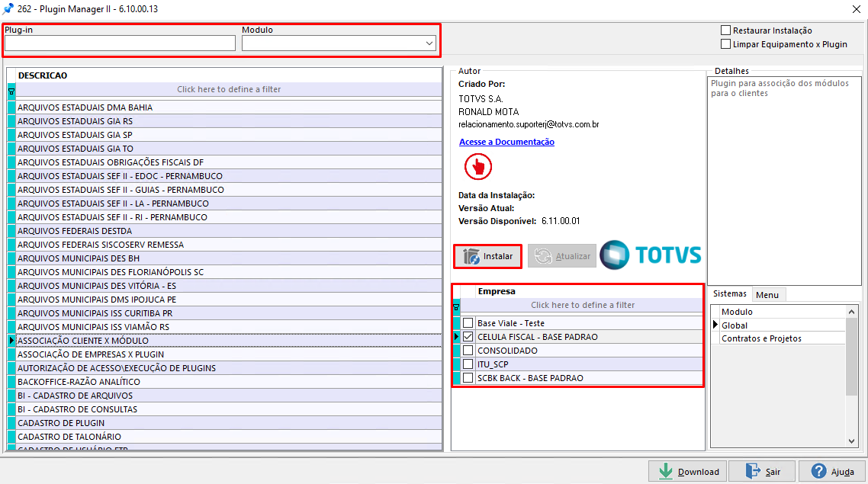
Task: Select ARQUIVOS FEDERAIS SISCOSERV REMESSA row
Action: click(x=229, y=245)
